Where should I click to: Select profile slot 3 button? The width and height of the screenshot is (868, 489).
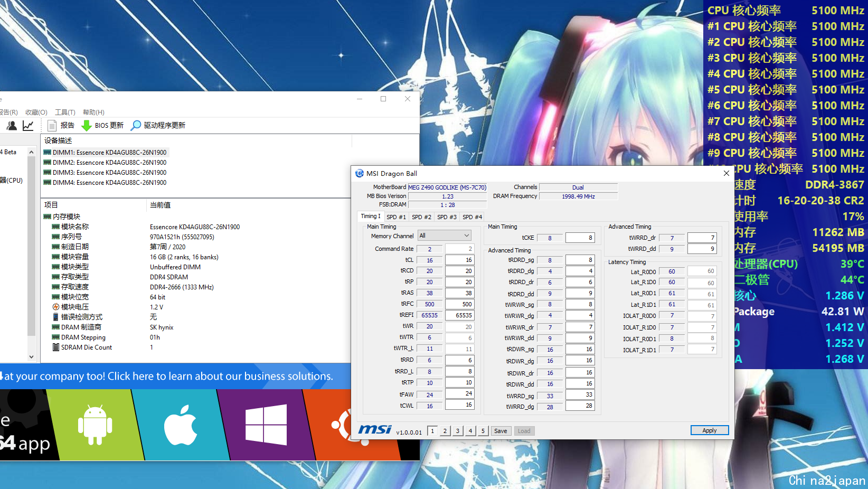point(458,431)
